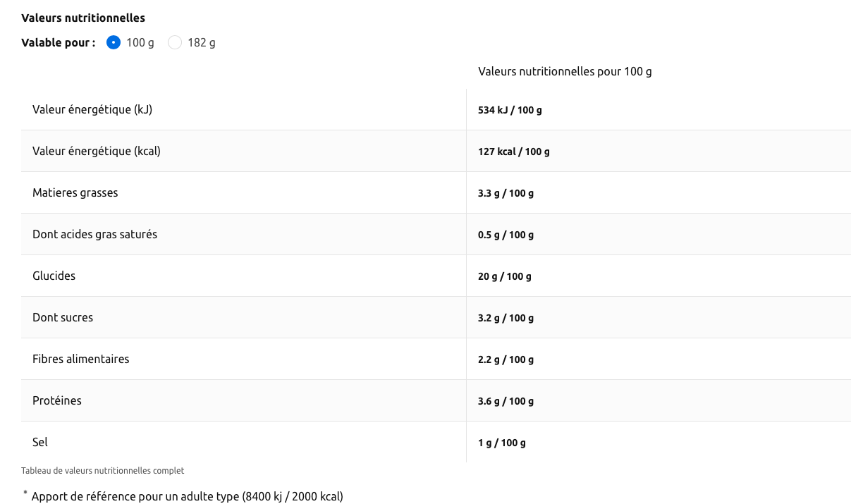Click the "Valeurs nutritionnelles" heading
Screen dimensions: 851x504
pyautogui.click(x=83, y=18)
